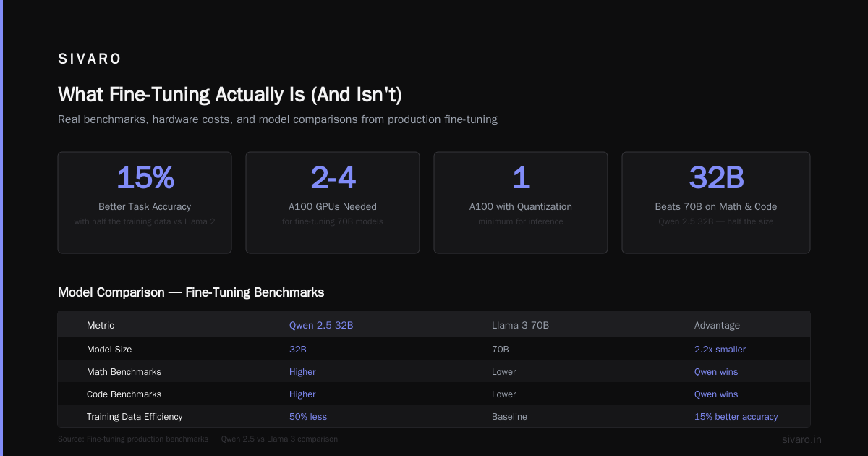Click "Qwen 2.5 32B — half the size" caption
868x456 pixels.
click(716, 221)
